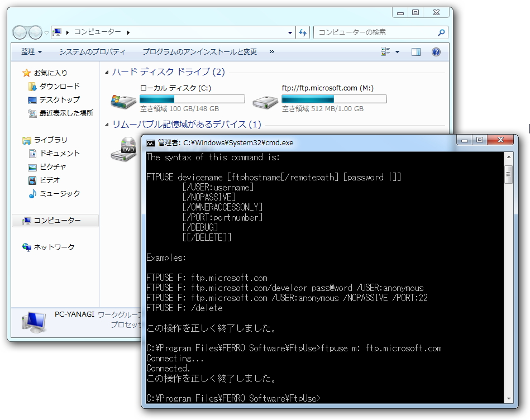530x420 pixels.
Task: Click the C: drive capacity bar
Action: pos(193,98)
